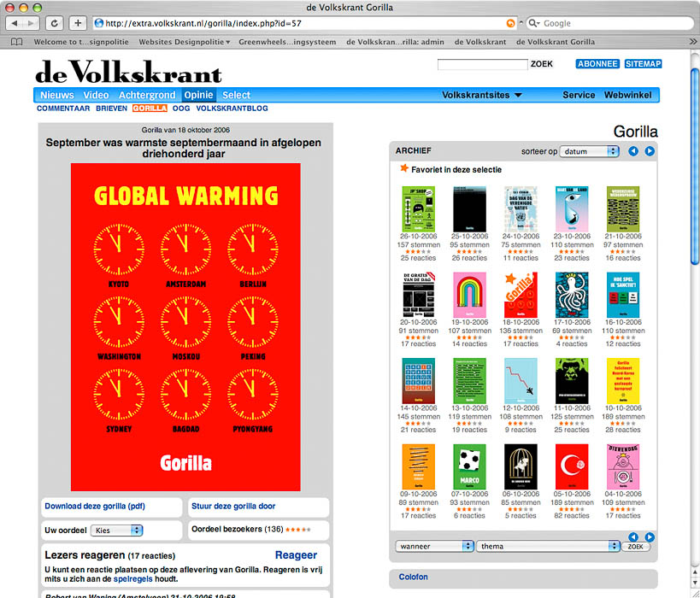Go to COMMENTAAR subsection
Screen dimensions: 700x598
point(63,108)
